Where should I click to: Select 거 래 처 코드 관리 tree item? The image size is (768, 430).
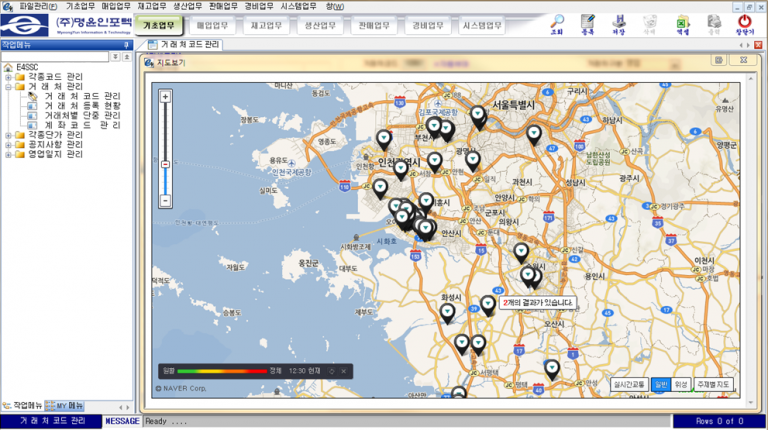(x=82, y=96)
